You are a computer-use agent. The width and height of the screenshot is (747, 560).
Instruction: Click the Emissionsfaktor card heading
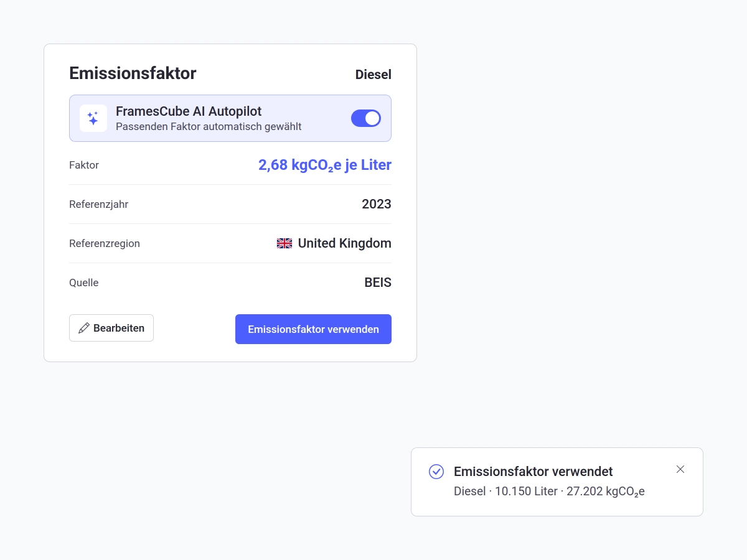click(x=133, y=73)
